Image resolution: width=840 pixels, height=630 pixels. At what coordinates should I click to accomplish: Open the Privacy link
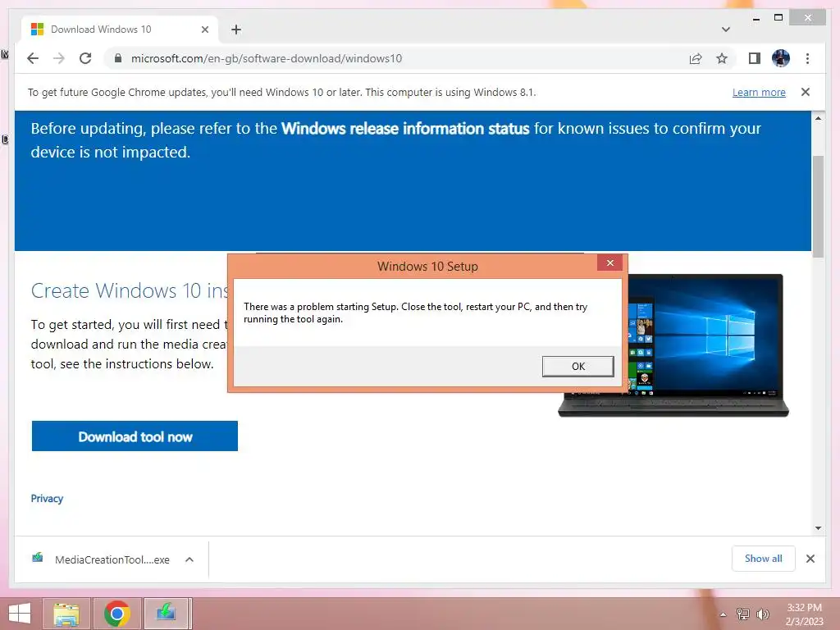47,498
